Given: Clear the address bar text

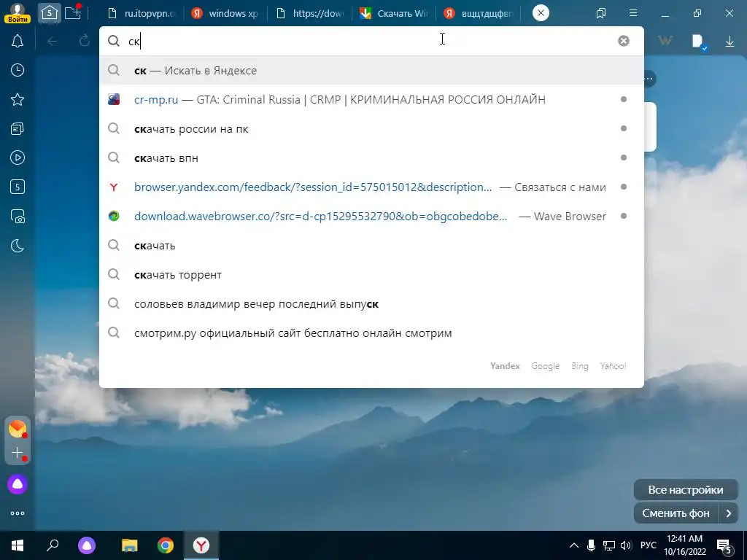Looking at the screenshot, I should tap(624, 41).
